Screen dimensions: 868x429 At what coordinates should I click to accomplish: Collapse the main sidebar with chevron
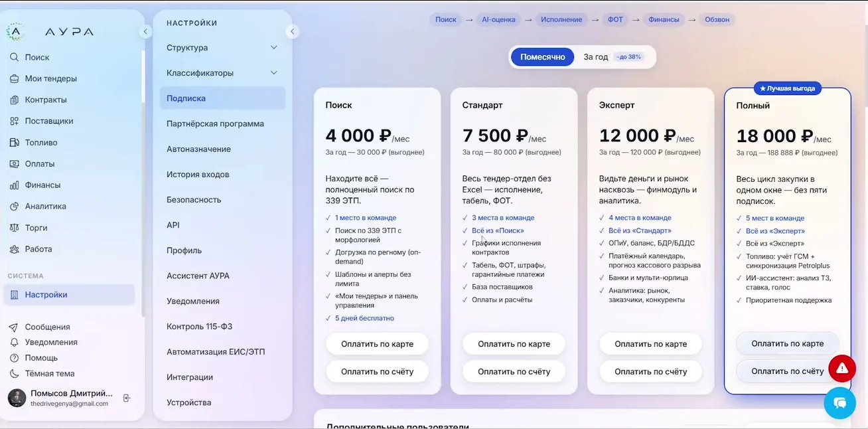145,31
